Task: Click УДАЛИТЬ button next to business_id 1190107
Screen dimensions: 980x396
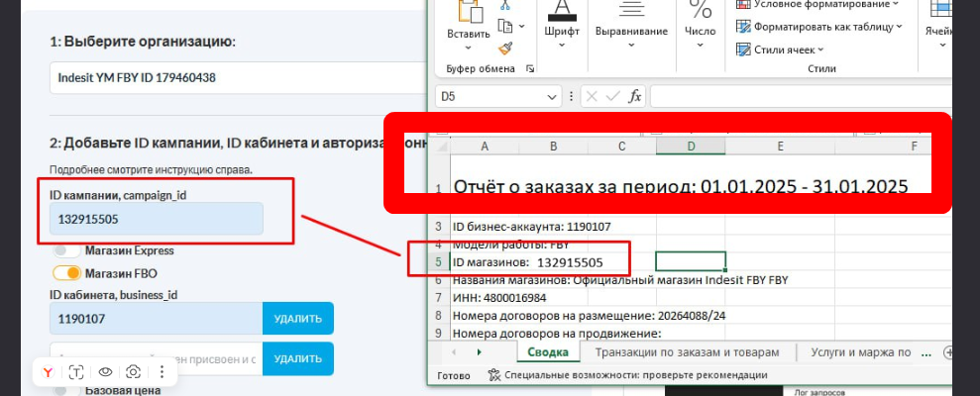Action: 297,319
